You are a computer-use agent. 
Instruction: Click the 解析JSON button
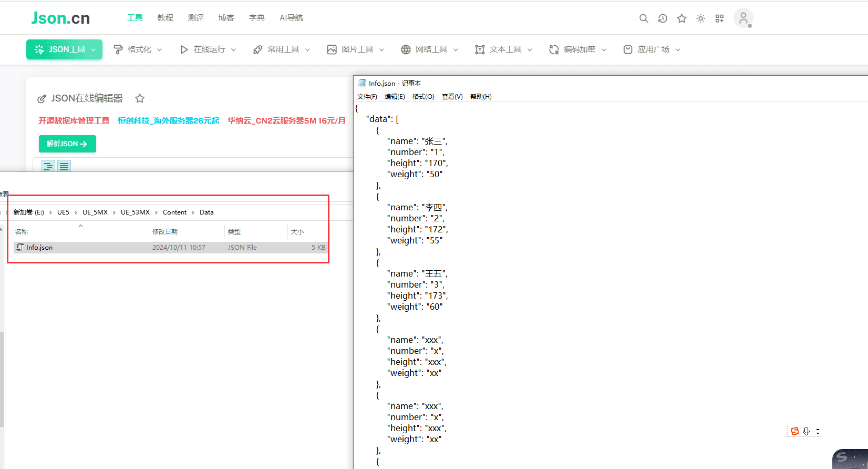pos(67,144)
